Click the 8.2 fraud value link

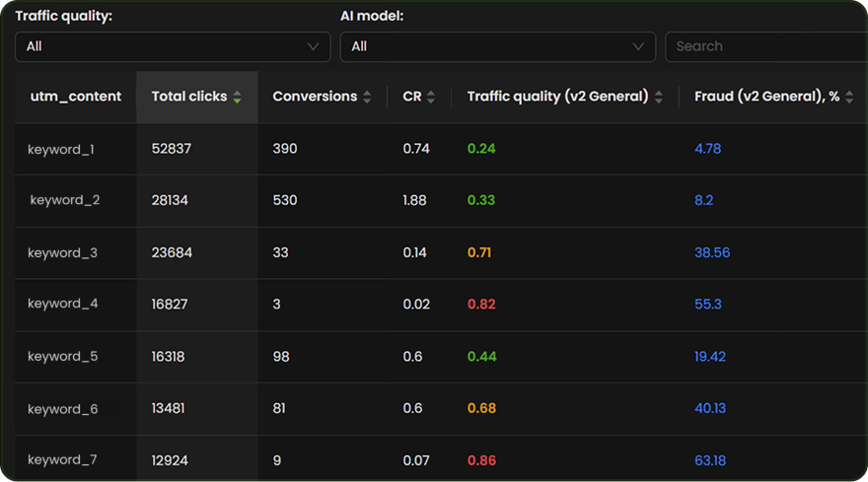pyautogui.click(x=703, y=200)
